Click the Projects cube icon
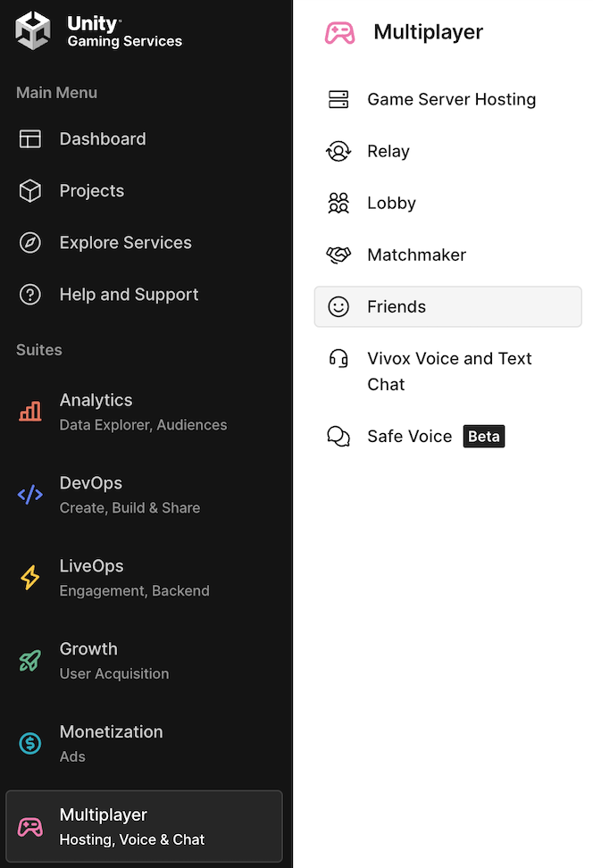This screenshot has height=868, width=593. (30, 191)
